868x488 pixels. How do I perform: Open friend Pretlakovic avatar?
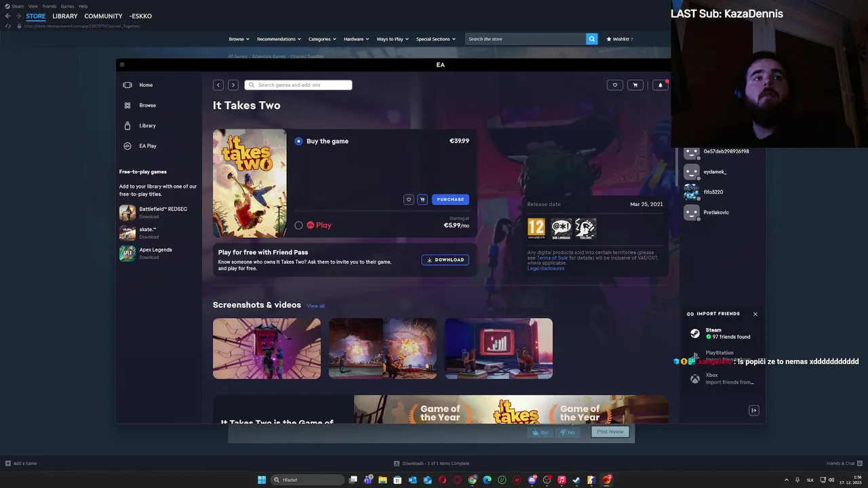pyautogui.click(x=691, y=213)
